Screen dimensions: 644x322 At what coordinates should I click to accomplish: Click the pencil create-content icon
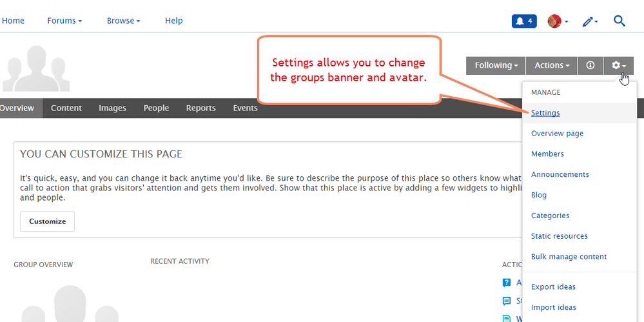[589, 21]
